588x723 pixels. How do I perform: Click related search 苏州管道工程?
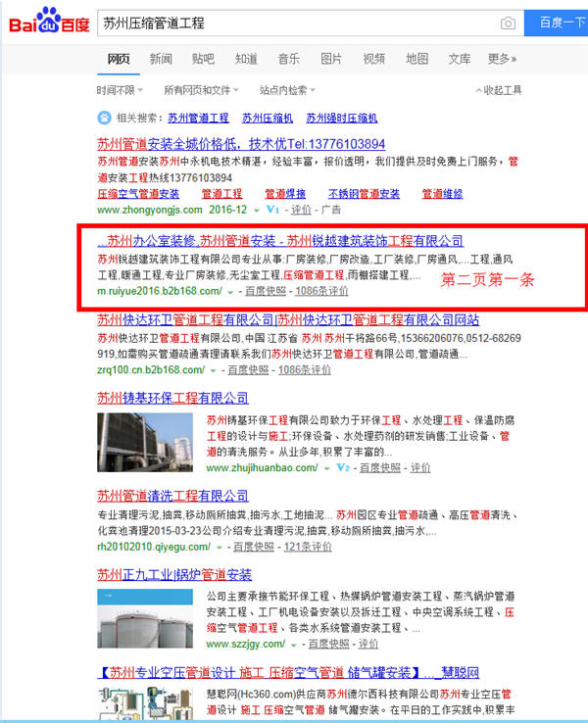tap(198, 118)
